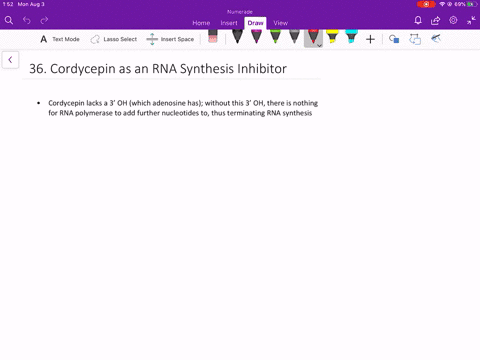Screen dimensions: 480x360
Task: Select the Draw tab
Action: click(255, 23)
